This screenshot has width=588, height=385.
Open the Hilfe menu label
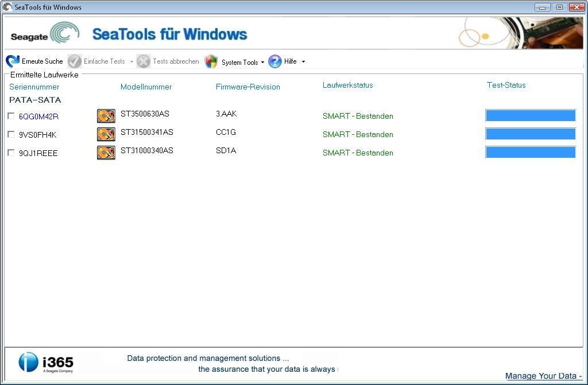290,61
